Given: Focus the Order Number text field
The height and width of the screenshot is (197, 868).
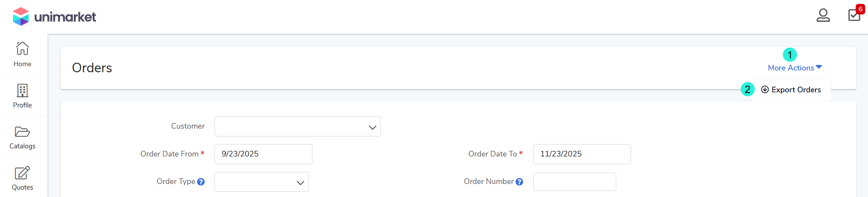Looking at the screenshot, I should click(x=574, y=182).
